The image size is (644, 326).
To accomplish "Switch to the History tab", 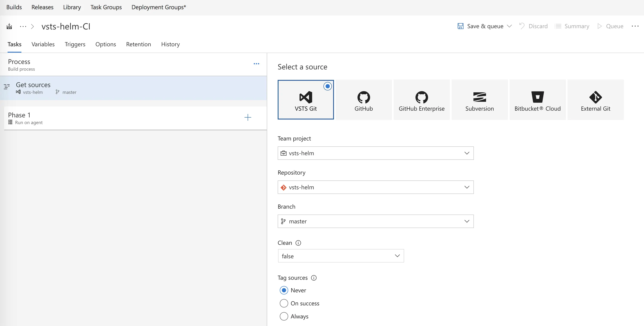I will (171, 44).
